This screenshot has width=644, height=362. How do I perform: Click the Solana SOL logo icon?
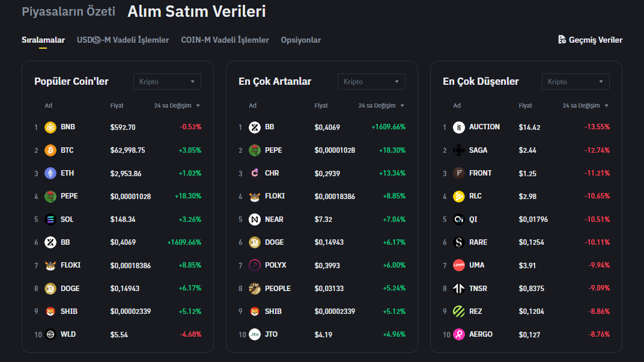[50, 219]
